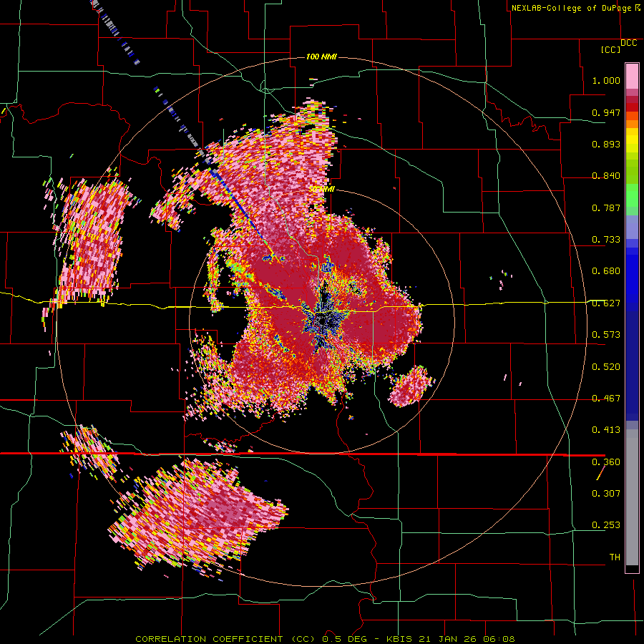Click the 50 NMI range ring label
Image resolution: width=644 pixels, height=644 pixels.
coord(321,190)
